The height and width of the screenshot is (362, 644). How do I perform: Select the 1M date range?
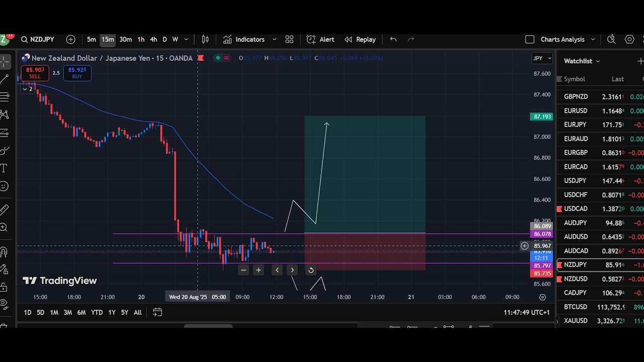point(54,312)
